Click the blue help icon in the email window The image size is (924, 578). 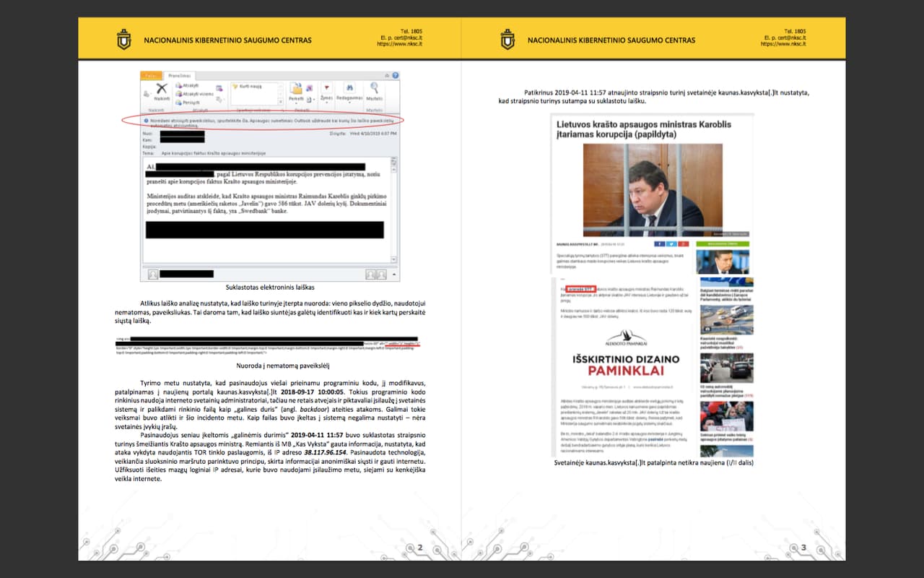(x=396, y=75)
